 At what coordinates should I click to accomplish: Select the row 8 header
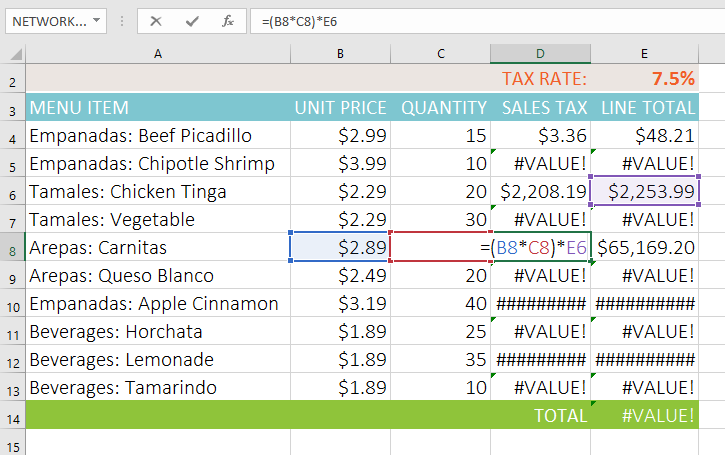click(x=13, y=248)
